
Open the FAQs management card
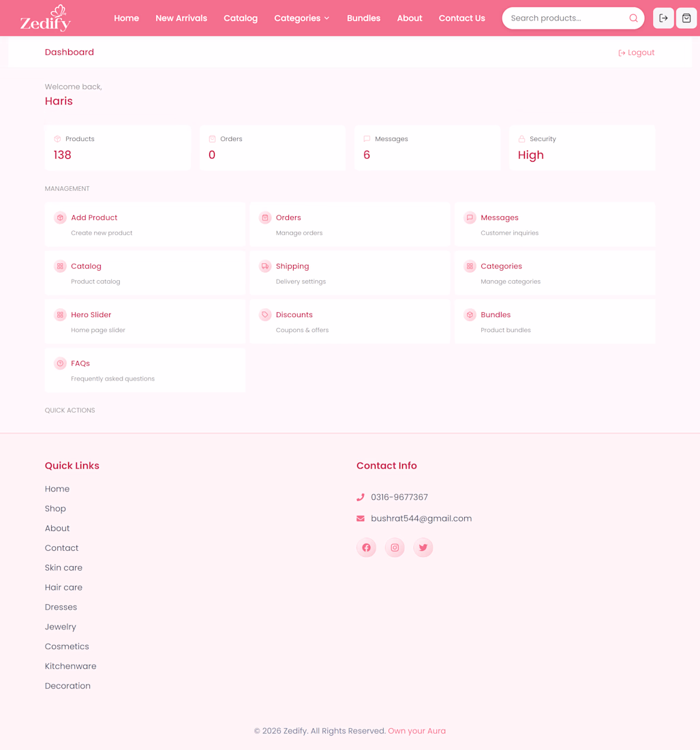[145, 370]
